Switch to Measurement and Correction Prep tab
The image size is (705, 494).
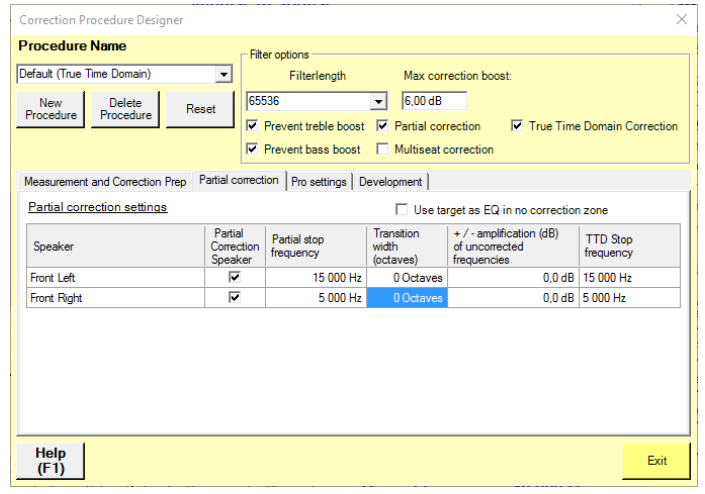pos(105,182)
